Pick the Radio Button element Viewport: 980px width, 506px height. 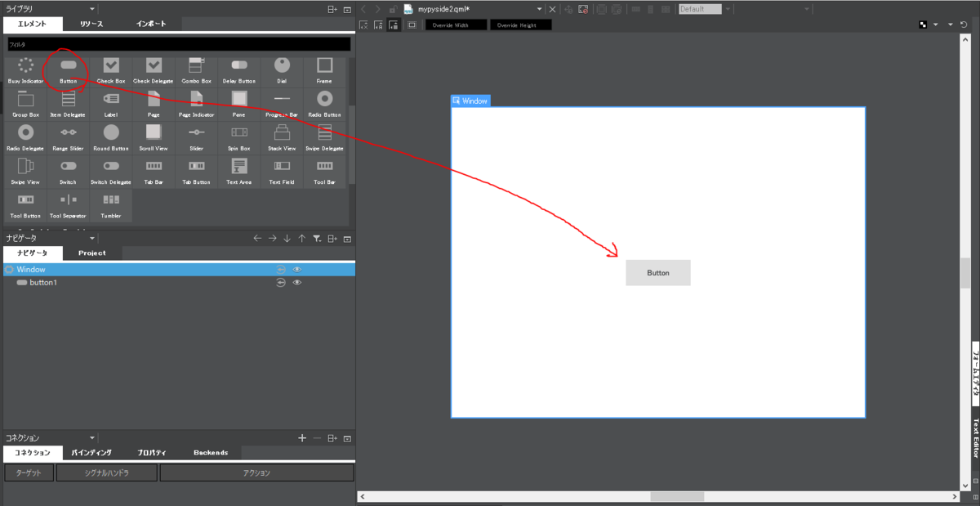(324, 105)
